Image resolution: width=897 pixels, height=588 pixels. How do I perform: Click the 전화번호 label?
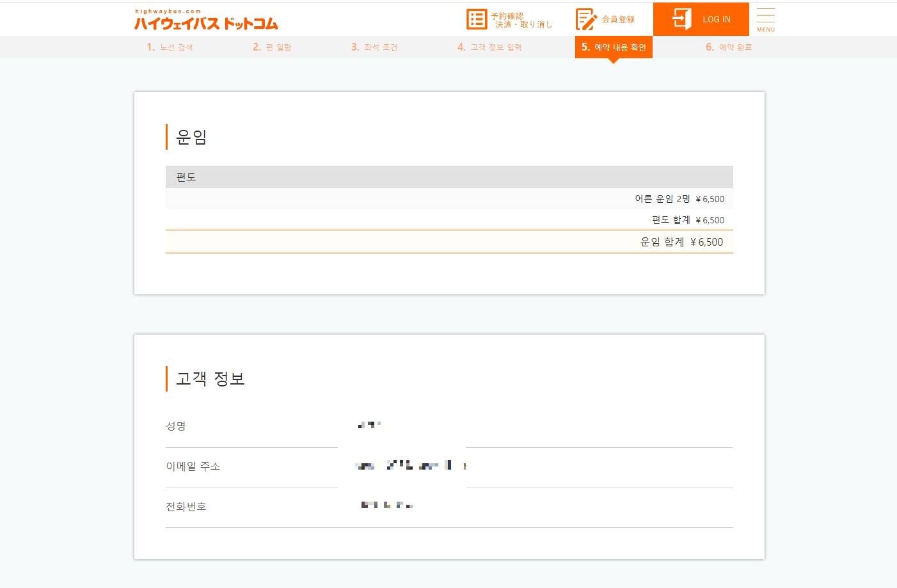coord(186,507)
